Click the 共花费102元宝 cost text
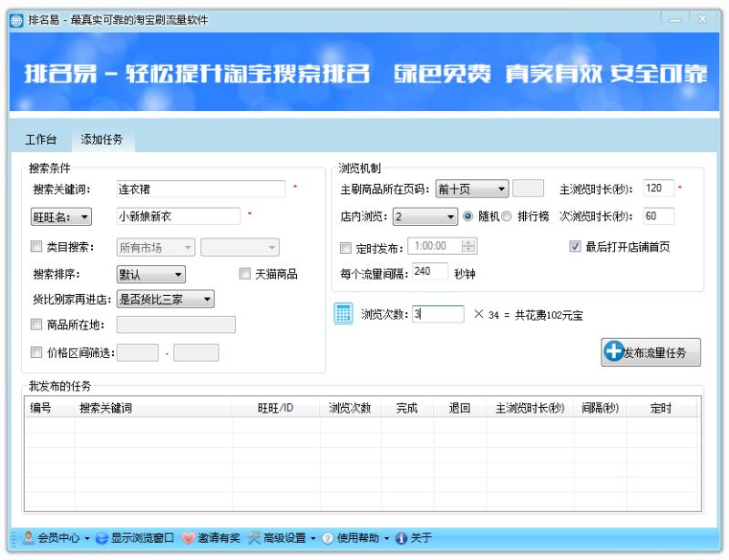Image resolution: width=729 pixels, height=560 pixels. point(549,316)
